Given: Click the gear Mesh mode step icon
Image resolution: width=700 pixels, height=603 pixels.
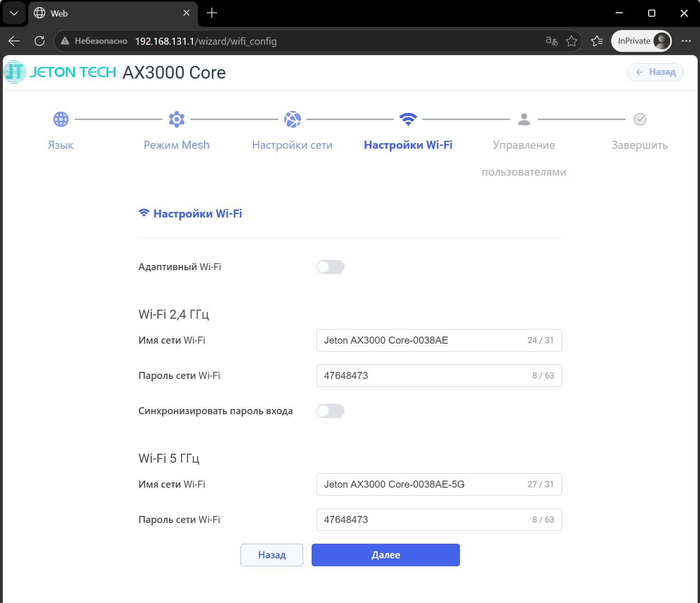Looking at the screenshot, I should (177, 120).
